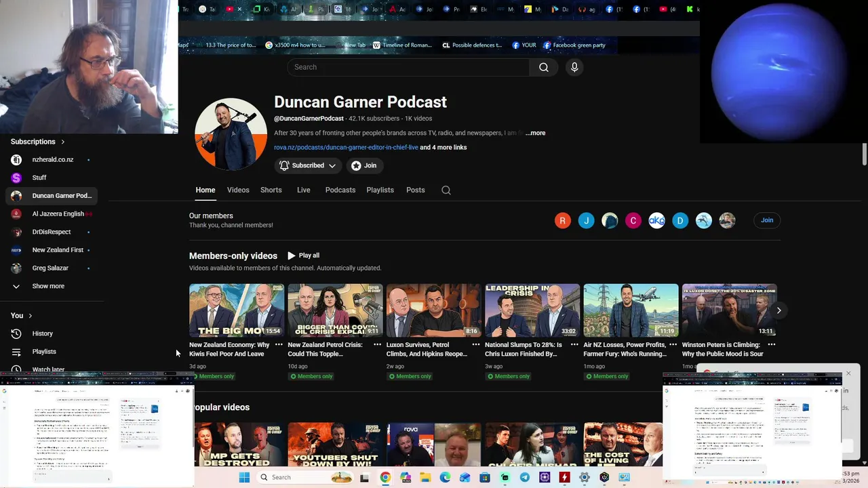Open Al Jazeera English subscription
The image size is (868, 488).
pos(52,214)
